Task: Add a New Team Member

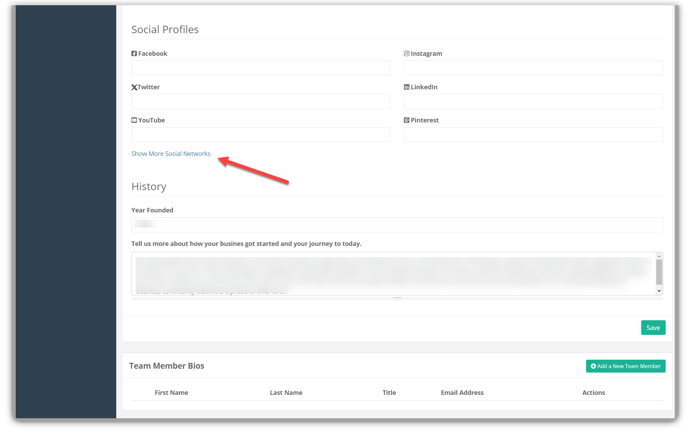Action: pos(625,366)
